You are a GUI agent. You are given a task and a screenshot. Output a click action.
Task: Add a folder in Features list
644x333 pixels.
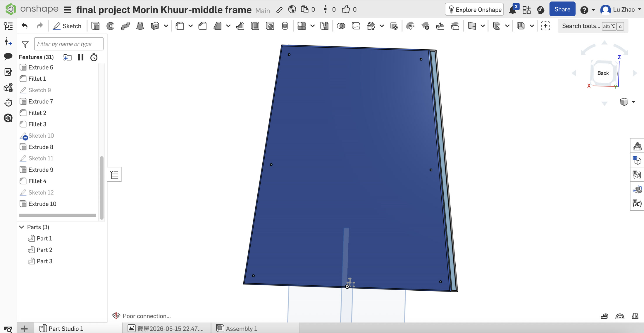click(x=67, y=57)
